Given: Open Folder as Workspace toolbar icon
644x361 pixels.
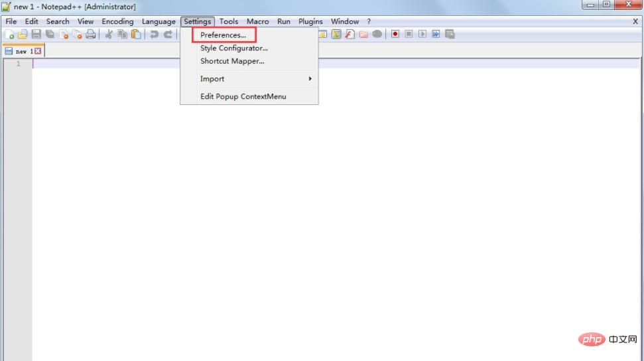Looking at the screenshot, I should [363, 34].
